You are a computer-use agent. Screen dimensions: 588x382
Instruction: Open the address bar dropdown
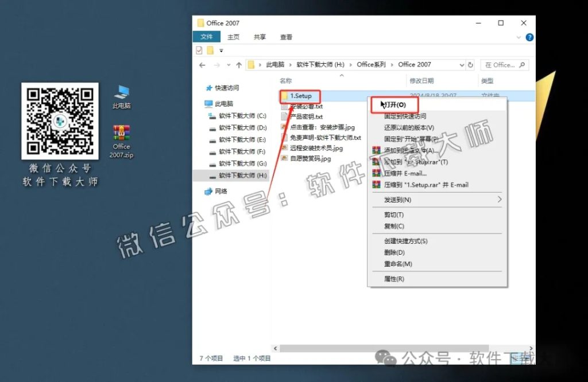click(x=461, y=64)
